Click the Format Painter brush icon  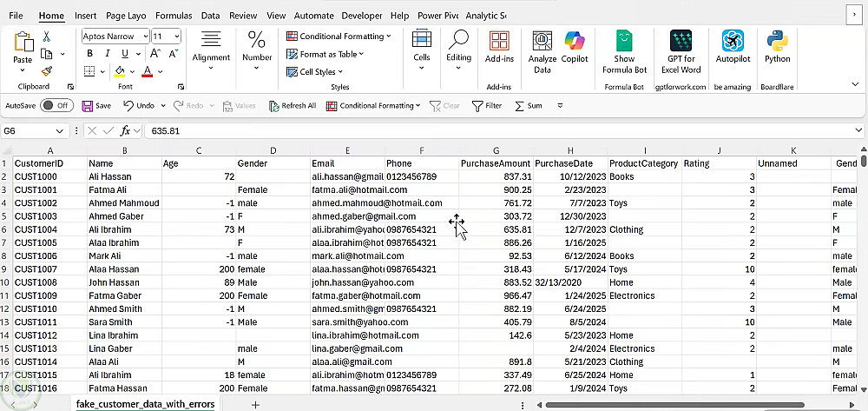[47, 71]
